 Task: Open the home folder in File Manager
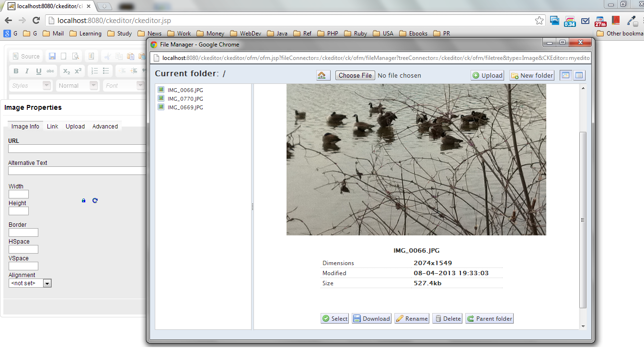click(322, 75)
